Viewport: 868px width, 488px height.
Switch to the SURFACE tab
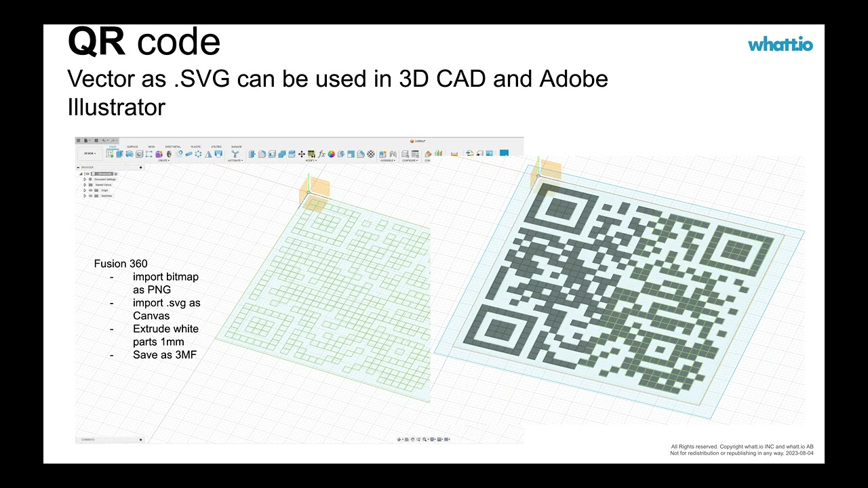pyautogui.click(x=132, y=146)
